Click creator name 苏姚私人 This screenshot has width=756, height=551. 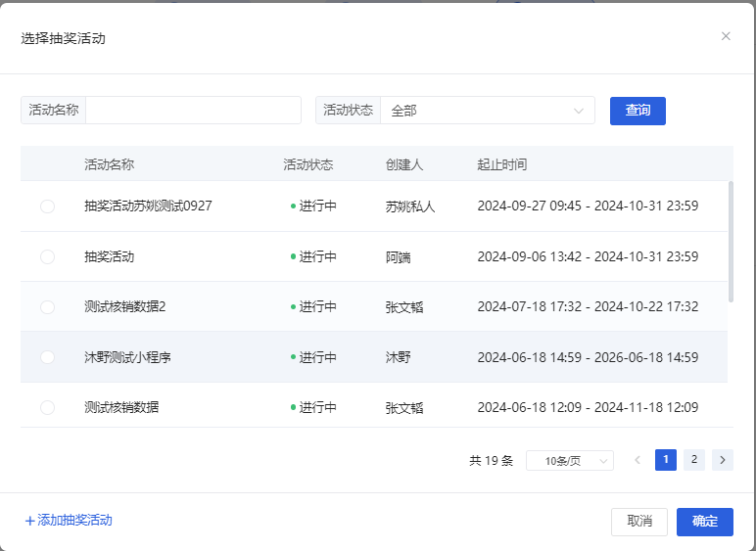(409, 207)
